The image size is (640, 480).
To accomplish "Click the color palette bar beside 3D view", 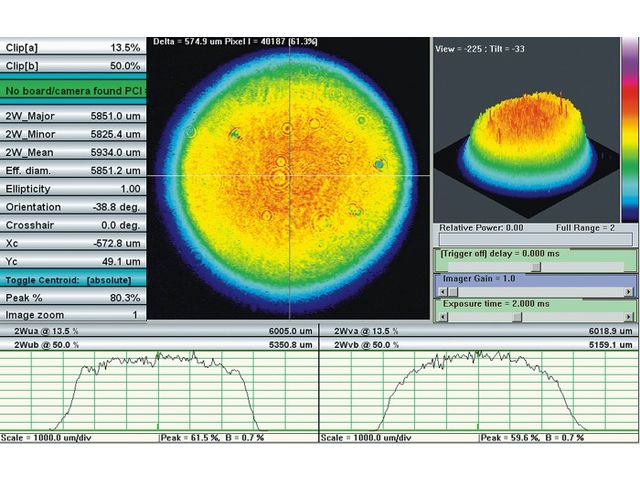I will tap(629, 130).
